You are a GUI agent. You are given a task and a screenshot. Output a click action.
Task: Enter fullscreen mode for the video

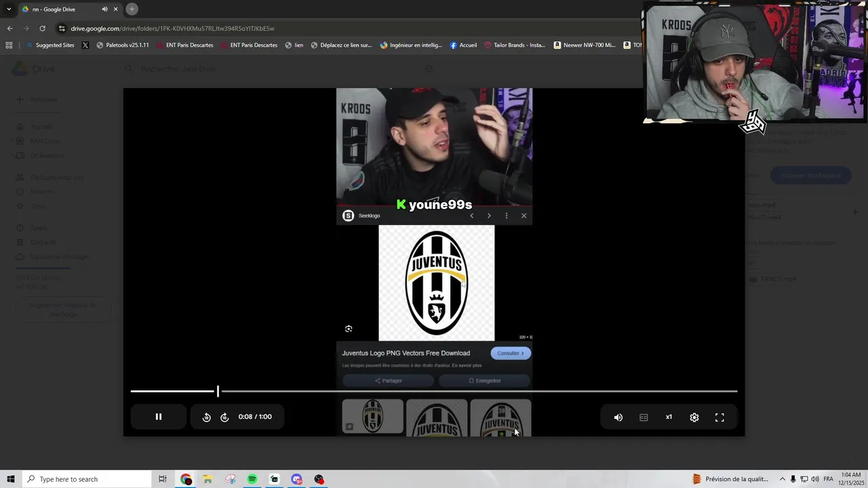pyautogui.click(x=719, y=418)
